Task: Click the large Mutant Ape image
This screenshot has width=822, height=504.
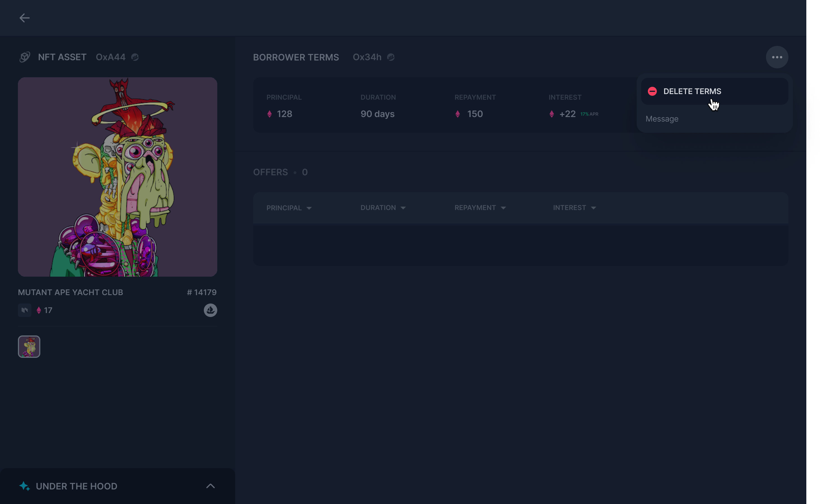Action: point(117,177)
